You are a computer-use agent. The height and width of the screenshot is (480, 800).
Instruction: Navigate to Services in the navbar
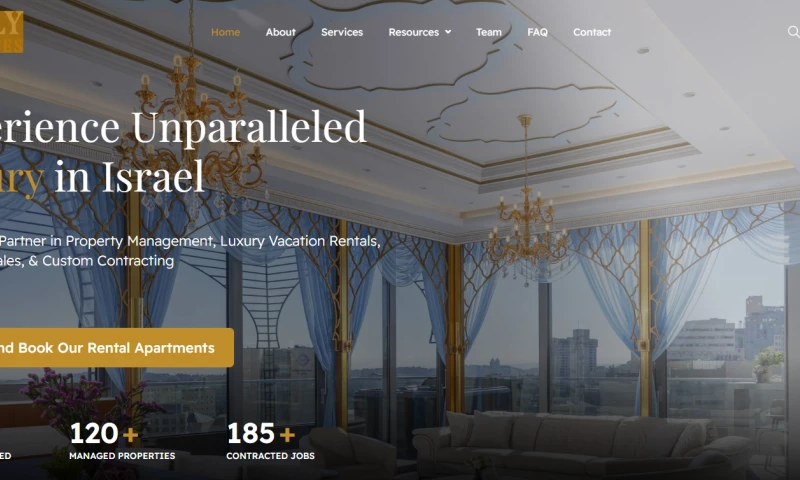click(342, 32)
